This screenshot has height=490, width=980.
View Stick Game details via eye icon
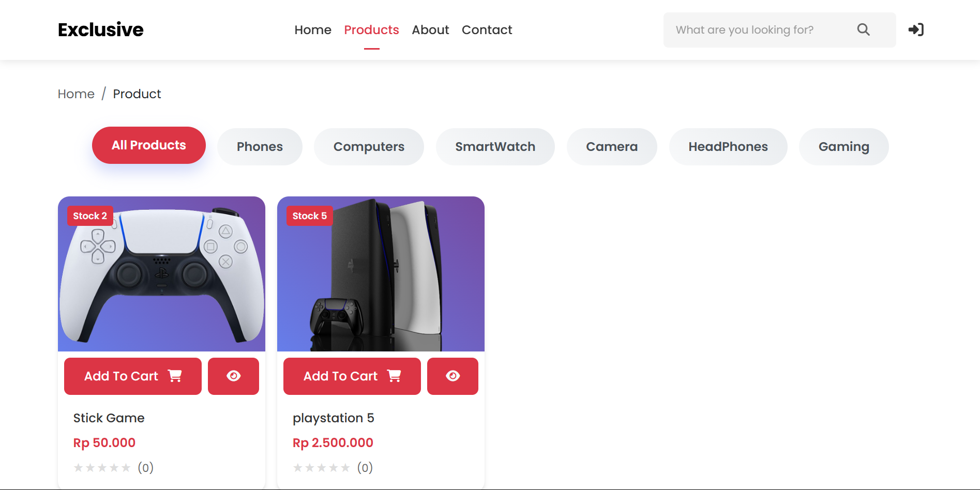[x=233, y=376]
